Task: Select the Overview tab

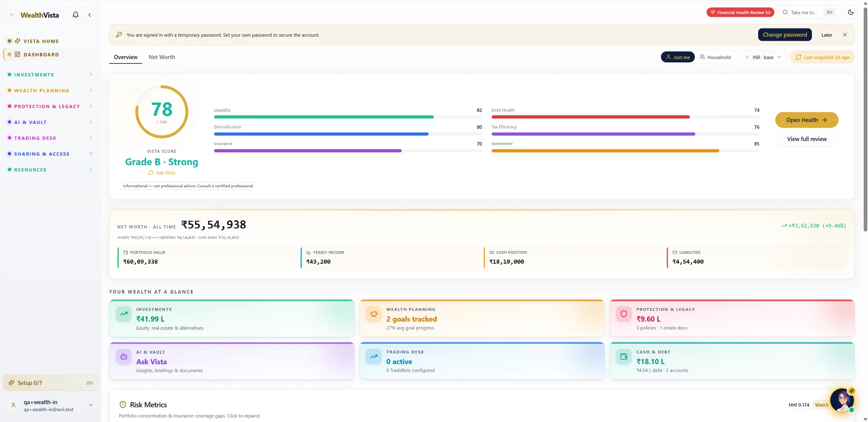Action: pos(126,57)
